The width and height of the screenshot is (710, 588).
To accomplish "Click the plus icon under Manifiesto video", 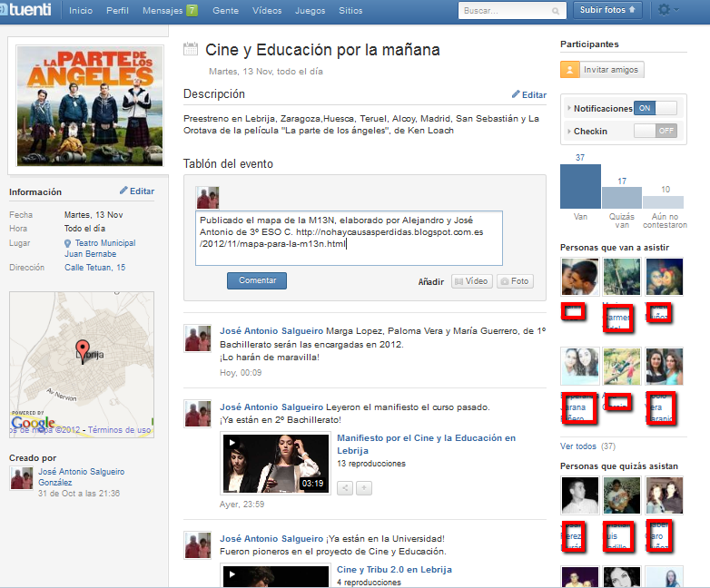I will pos(363,488).
